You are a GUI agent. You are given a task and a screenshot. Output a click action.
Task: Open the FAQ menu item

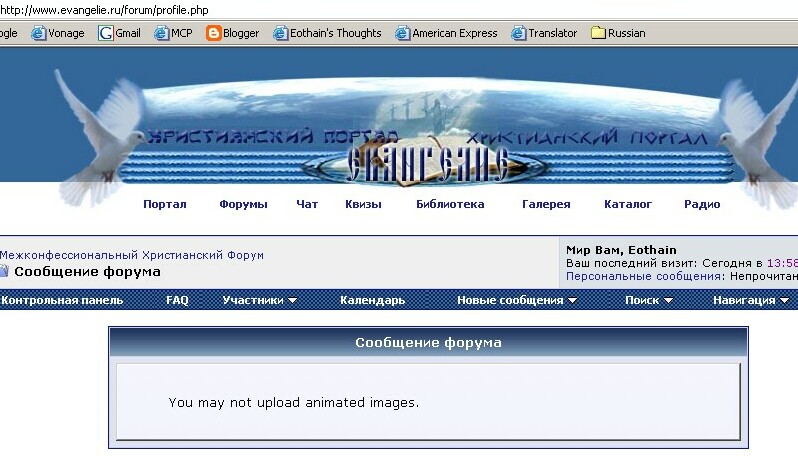pos(177,300)
